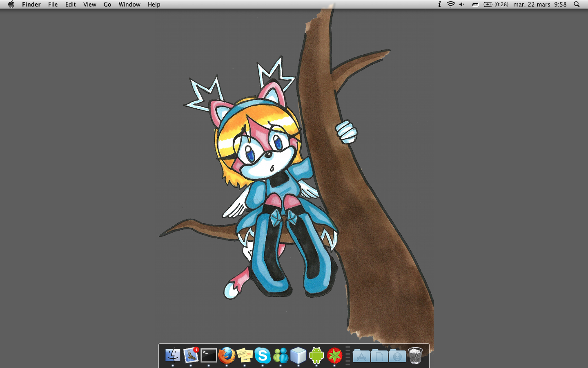Open Spotlight search magnifier
This screenshot has height=368, width=588.
click(x=577, y=4)
